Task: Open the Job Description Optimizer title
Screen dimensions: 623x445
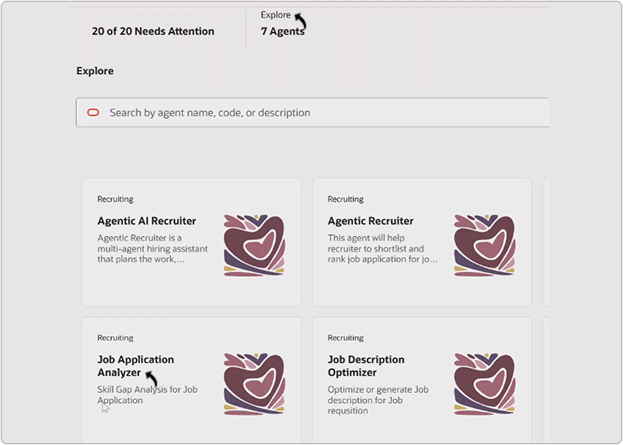Action: (366, 366)
